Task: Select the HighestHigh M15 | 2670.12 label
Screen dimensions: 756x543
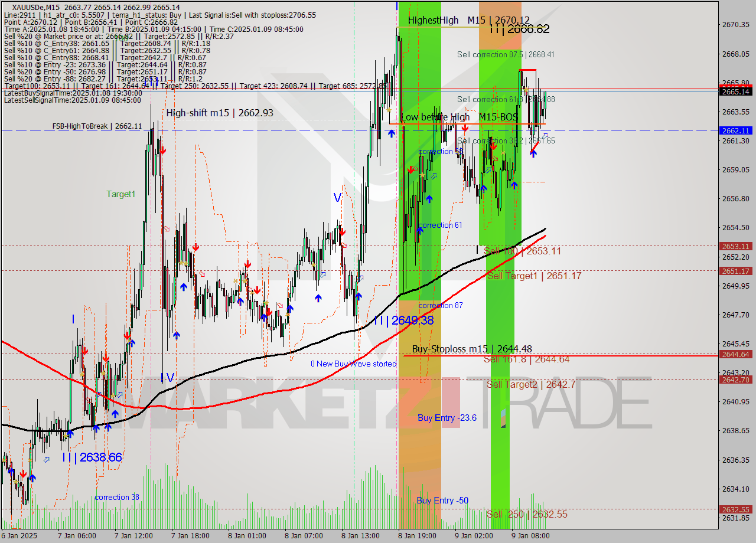Action: 468,20
